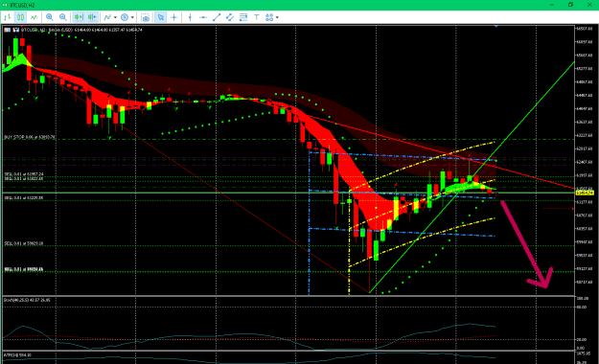The height and width of the screenshot is (364, 599).
Task: Click the Stoch indicator label
Action: [27, 300]
